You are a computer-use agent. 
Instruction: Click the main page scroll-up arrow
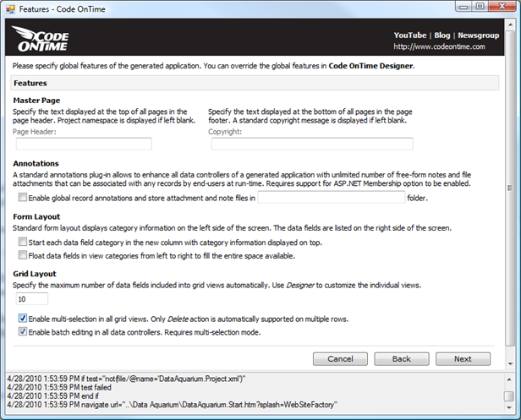click(510, 25)
